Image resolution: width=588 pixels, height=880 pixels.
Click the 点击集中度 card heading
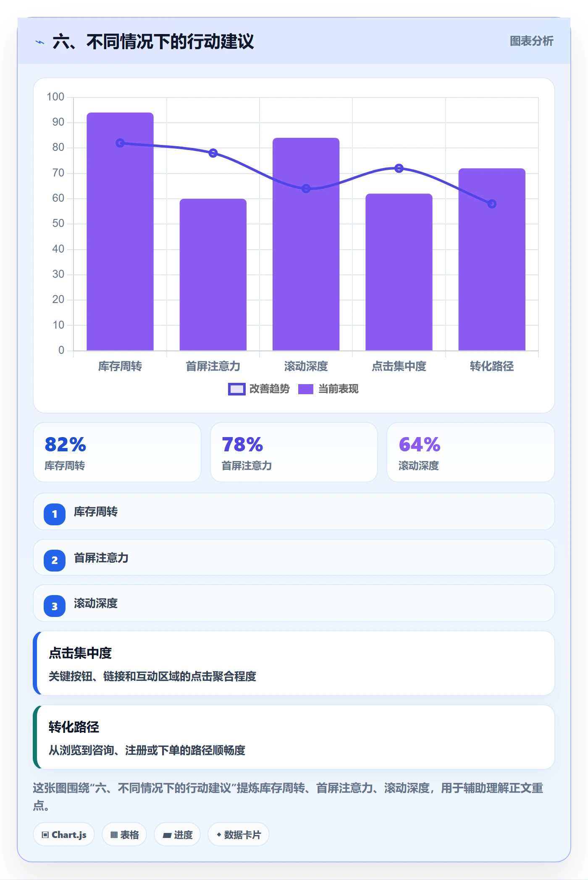[80, 653]
